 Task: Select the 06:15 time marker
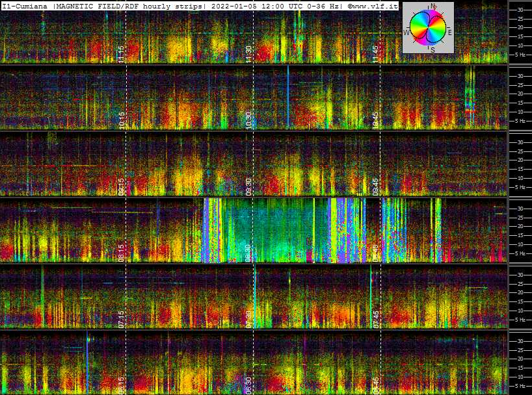click(x=122, y=386)
